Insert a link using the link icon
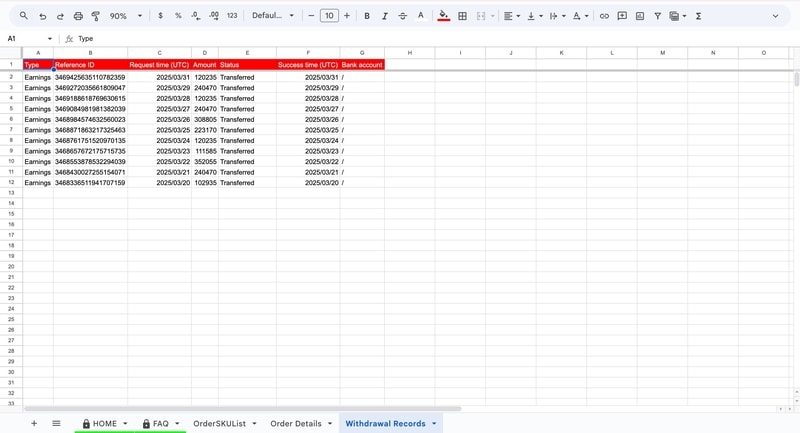Screen dimensions: 800x433 (x=604, y=16)
